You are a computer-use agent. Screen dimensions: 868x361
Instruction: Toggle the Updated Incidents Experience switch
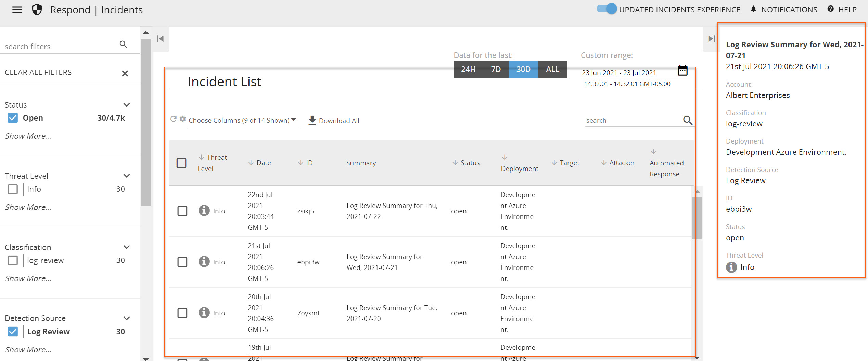point(607,9)
